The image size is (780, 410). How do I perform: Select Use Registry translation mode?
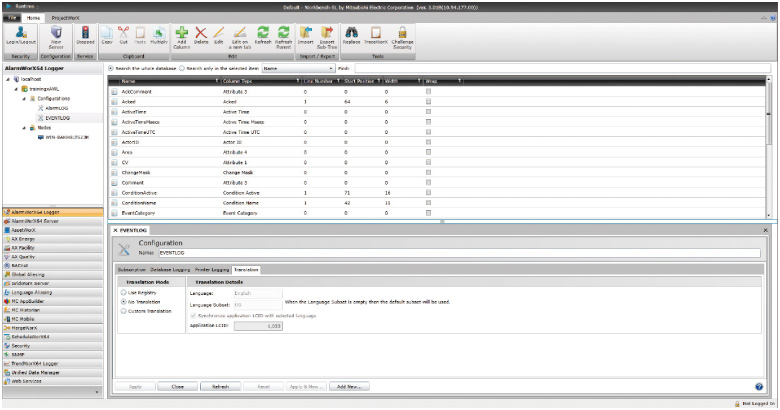(x=123, y=293)
